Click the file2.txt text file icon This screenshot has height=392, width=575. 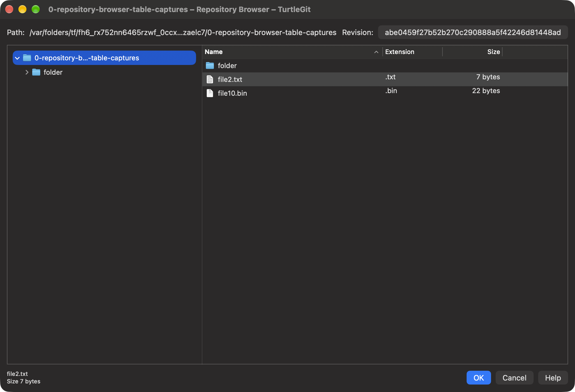(x=210, y=79)
